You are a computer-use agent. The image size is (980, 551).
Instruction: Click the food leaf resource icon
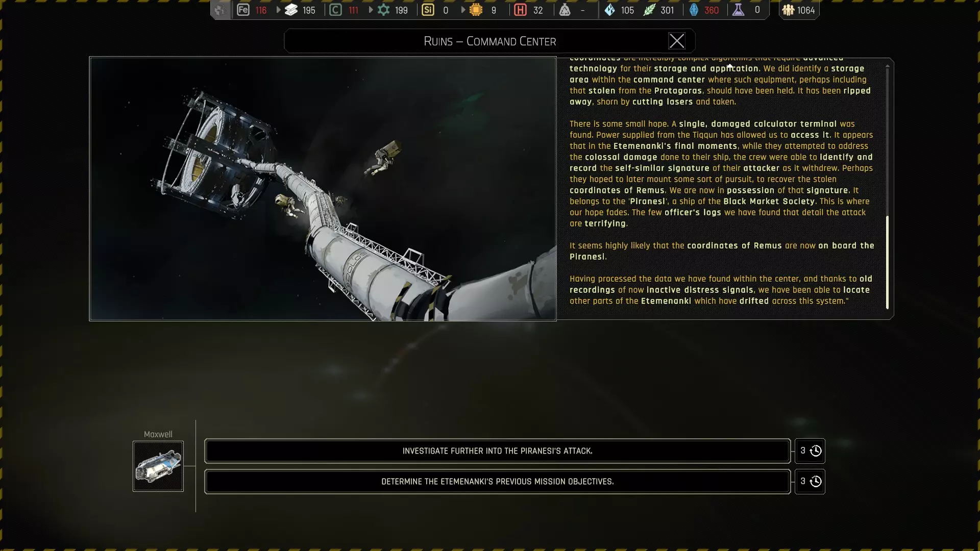(649, 10)
